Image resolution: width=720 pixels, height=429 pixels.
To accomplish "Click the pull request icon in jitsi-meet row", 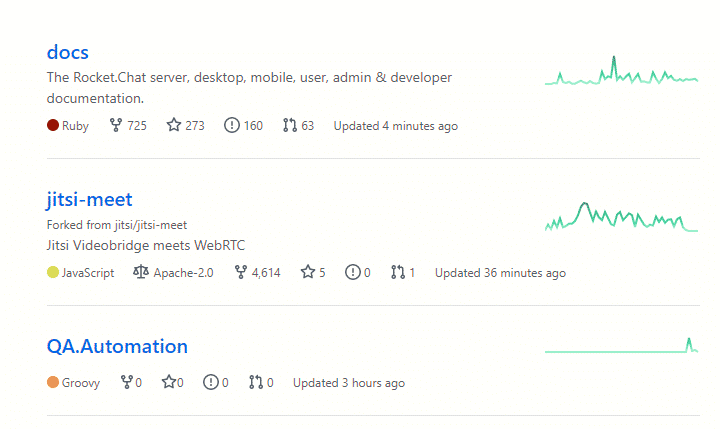I will tap(398, 272).
